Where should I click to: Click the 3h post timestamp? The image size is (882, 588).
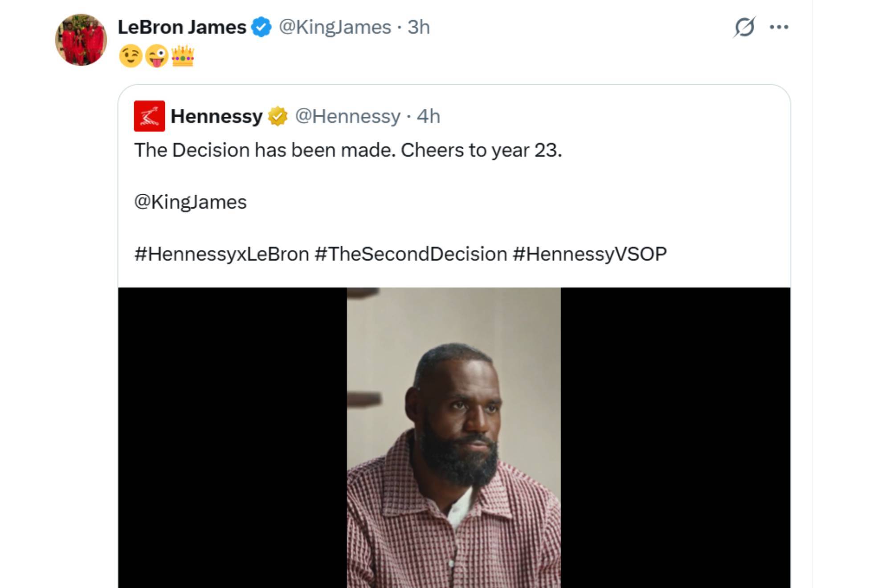tap(419, 27)
